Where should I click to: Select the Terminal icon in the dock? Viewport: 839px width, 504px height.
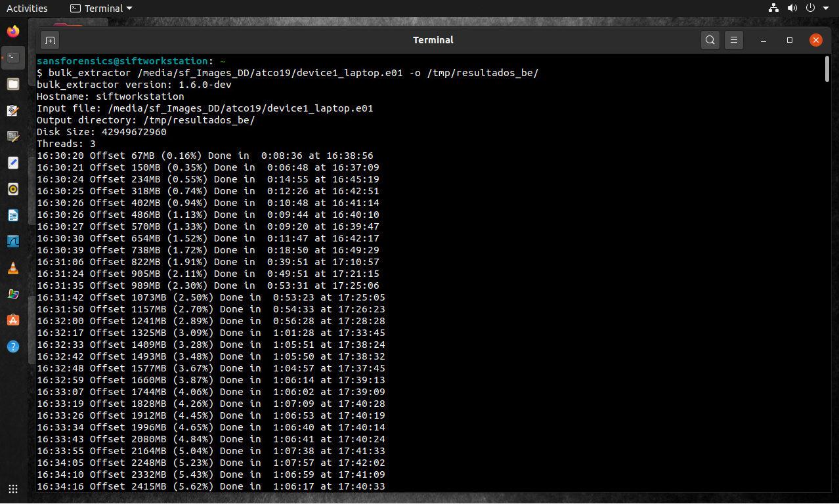13,58
